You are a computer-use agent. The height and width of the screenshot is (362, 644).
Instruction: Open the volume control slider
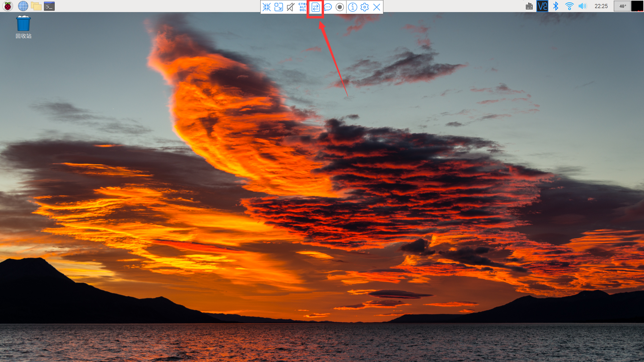coord(583,6)
